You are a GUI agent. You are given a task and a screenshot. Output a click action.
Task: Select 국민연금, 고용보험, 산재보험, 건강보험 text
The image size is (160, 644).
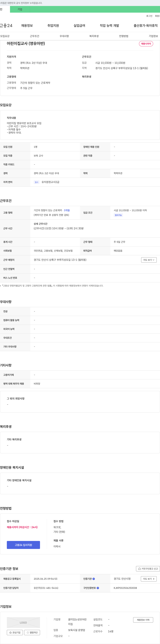coord(53,251)
